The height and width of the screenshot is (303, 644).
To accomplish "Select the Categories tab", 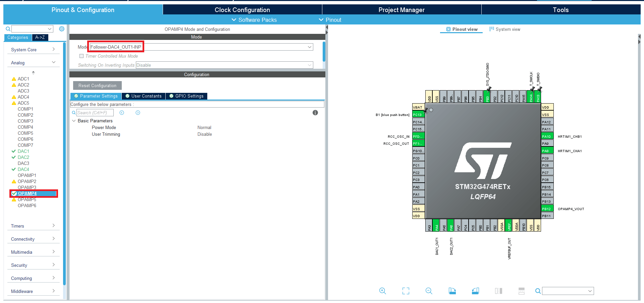I will coord(18,38).
